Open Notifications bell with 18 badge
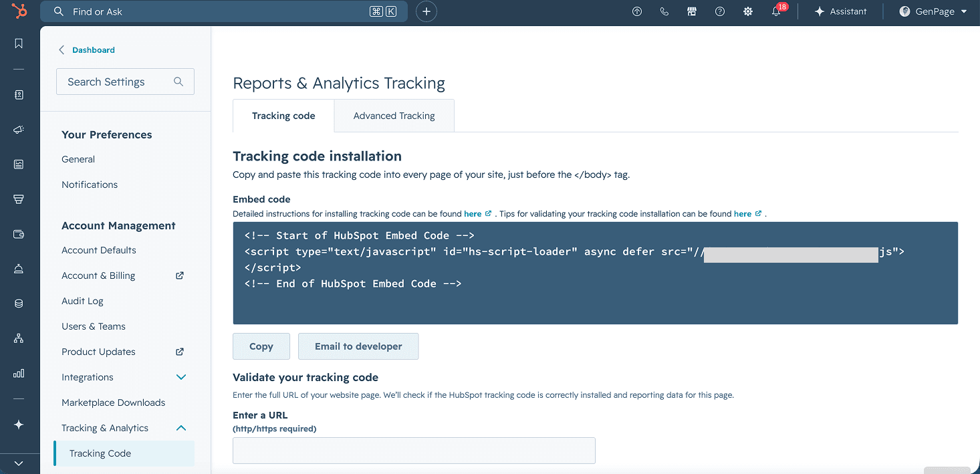The height and width of the screenshot is (474, 980). pos(777,11)
